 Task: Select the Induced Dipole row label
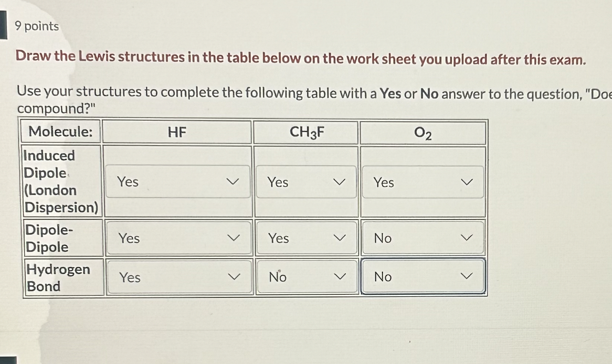pos(61,181)
